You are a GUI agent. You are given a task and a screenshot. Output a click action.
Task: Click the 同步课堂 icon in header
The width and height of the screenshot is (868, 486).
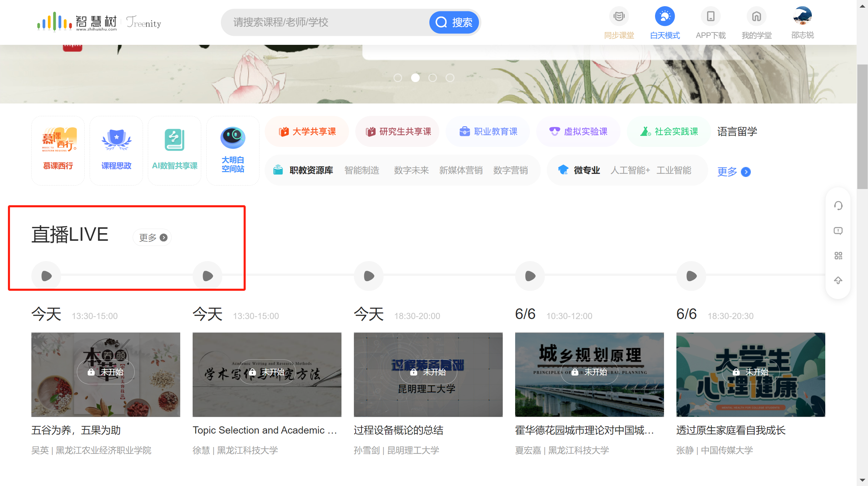pos(619,17)
